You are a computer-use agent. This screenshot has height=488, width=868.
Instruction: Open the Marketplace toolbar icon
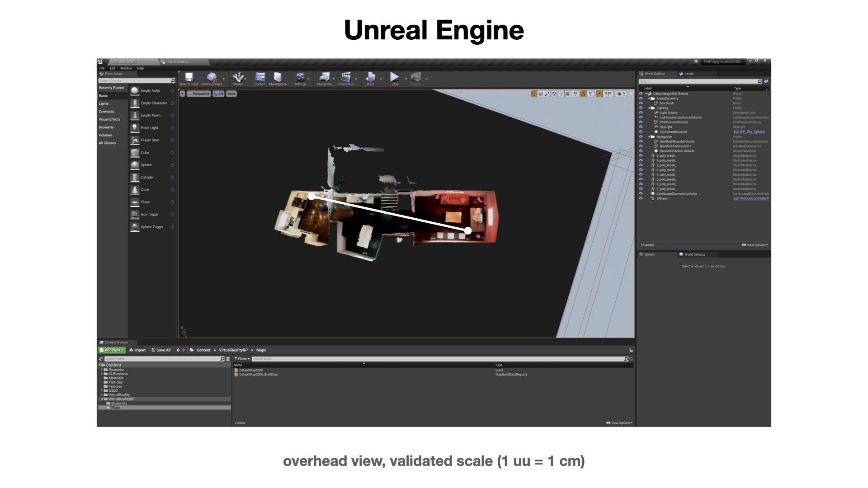(x=278, y=78)
